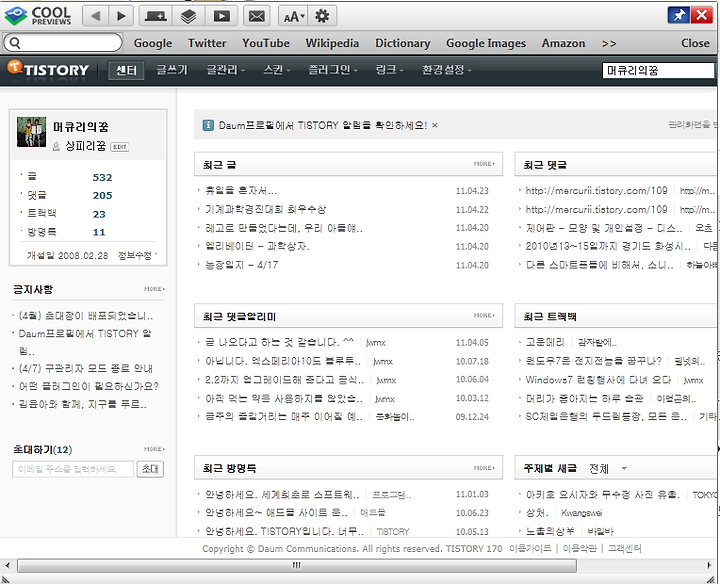Select Twitter search shortcut

click(207, 43)
